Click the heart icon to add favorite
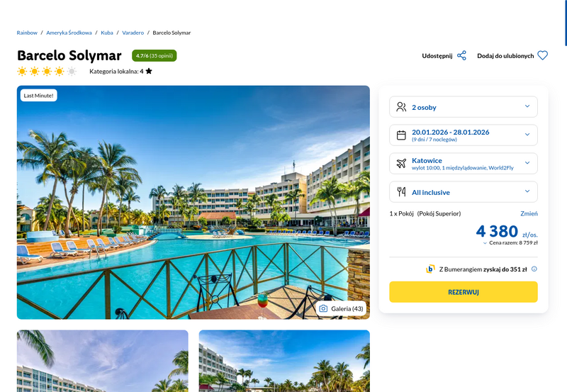 pos(542,55)
